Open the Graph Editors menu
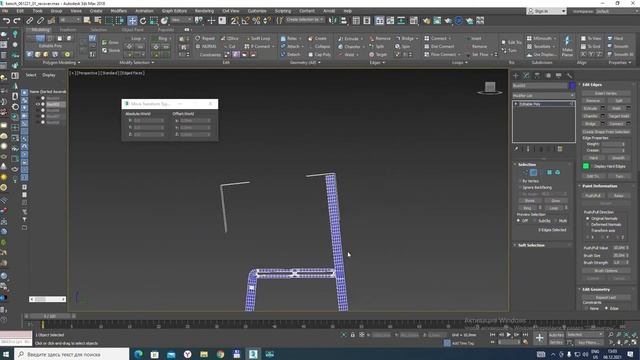Screen dimensions: 640x360 [x=174, y=11]
